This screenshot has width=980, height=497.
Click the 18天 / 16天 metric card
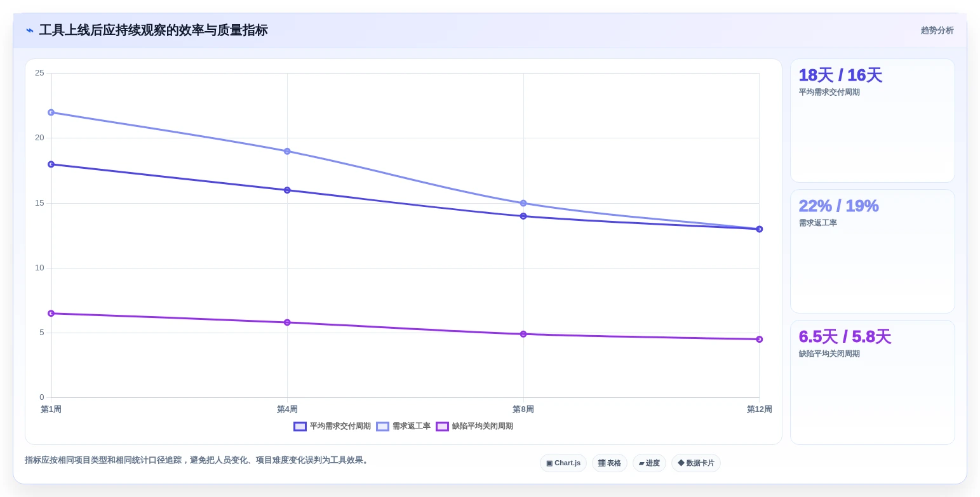point(873,121)
